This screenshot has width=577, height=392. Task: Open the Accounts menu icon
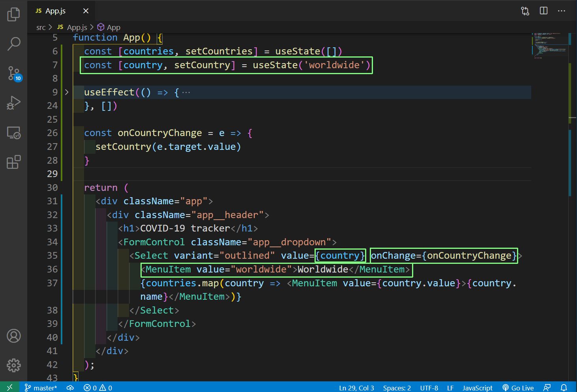(x=13, y=336)
